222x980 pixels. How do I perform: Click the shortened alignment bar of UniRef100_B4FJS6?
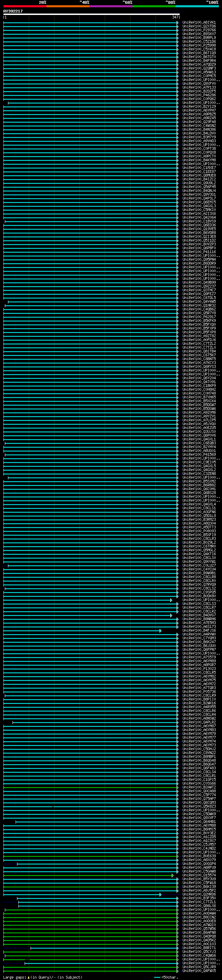pos(82,630)
